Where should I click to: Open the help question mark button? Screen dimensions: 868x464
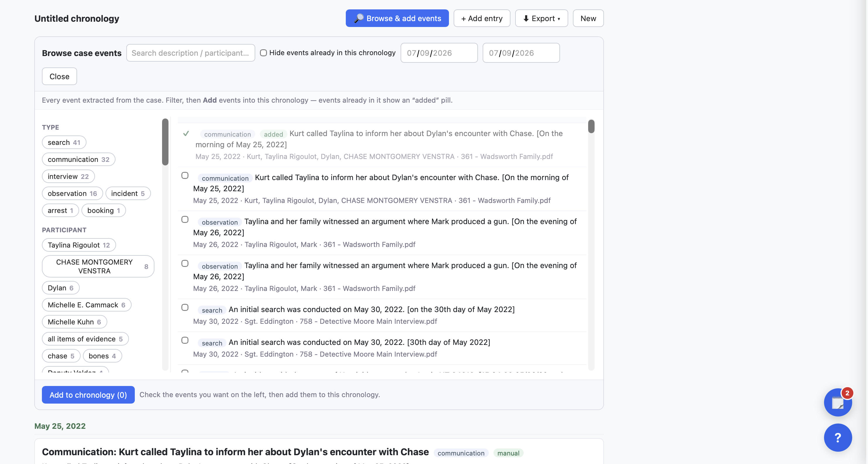[838, 437]
